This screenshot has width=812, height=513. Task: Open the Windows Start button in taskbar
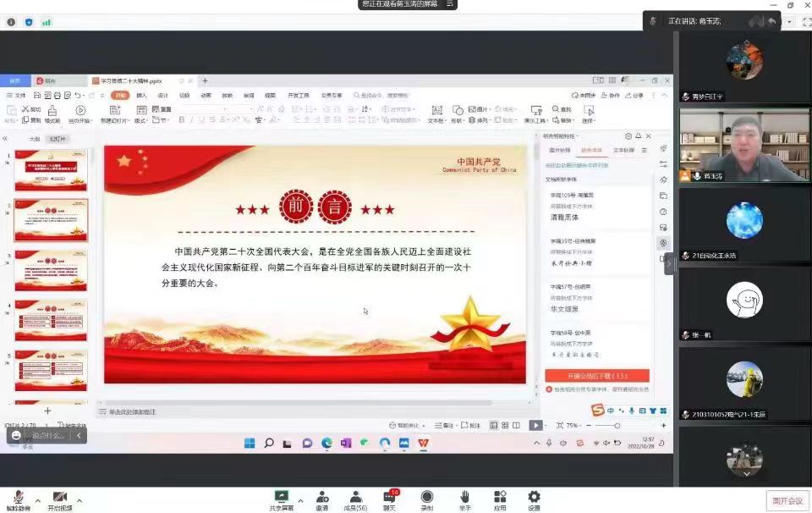click(x=250, y=443)
